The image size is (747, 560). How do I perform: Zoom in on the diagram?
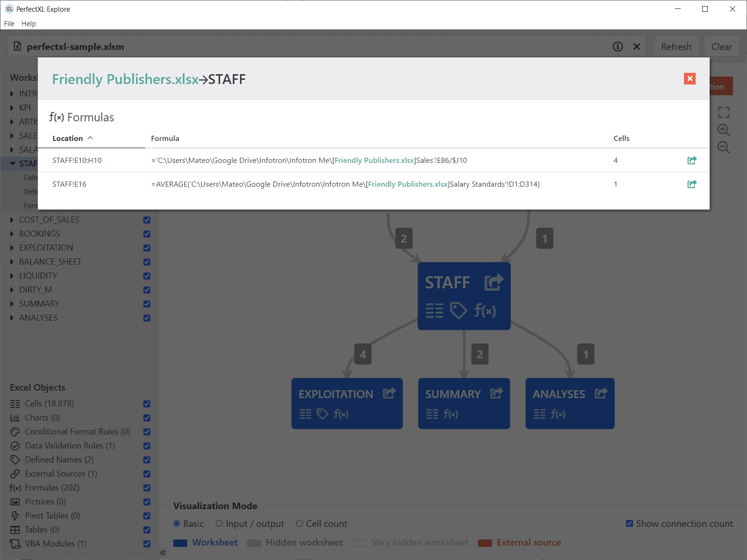click(x=724, y=130)
